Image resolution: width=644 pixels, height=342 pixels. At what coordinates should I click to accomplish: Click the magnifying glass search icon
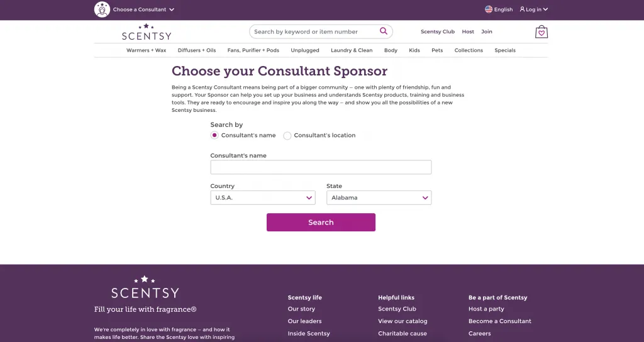pos(383,31)
